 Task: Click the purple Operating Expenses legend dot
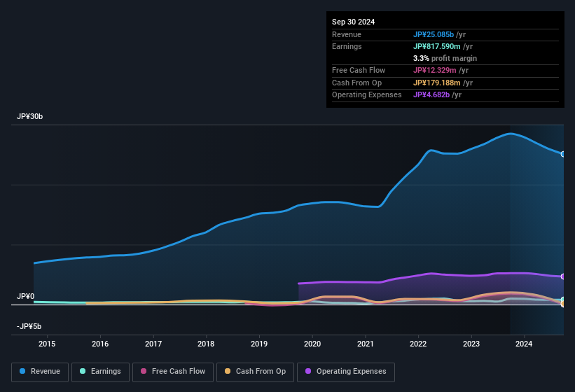click(308, 371)
